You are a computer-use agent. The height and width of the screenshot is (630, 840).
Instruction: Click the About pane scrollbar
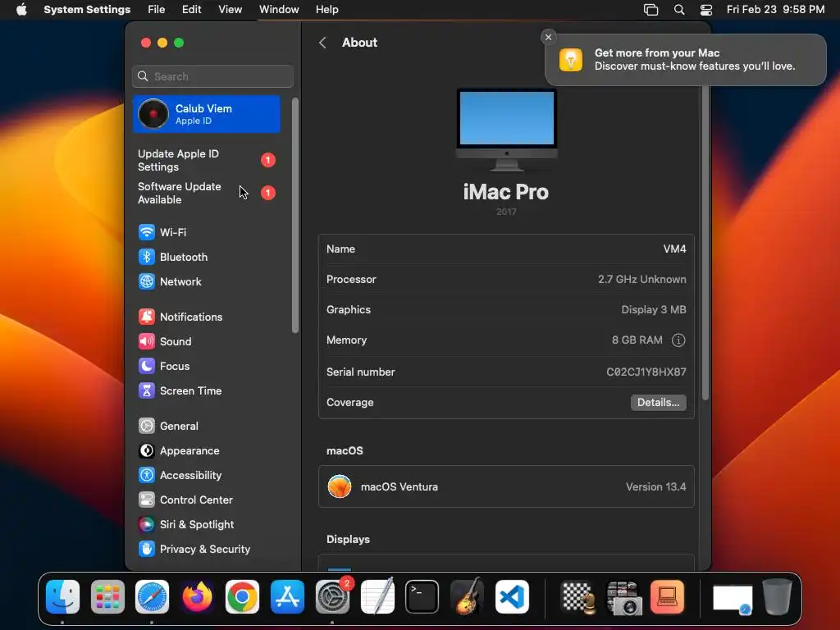click(705, 242)
